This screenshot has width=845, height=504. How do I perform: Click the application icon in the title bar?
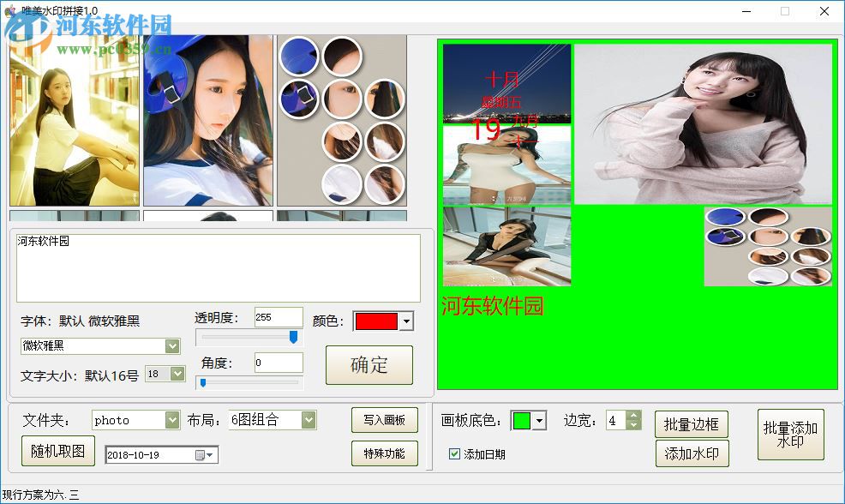[x=11, y=11]
